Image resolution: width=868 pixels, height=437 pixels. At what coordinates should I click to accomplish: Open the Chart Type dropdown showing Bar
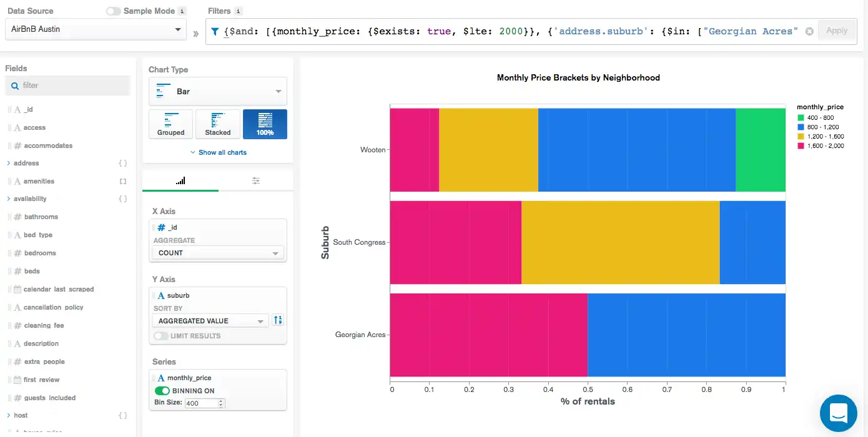click(x=217, y=91)
